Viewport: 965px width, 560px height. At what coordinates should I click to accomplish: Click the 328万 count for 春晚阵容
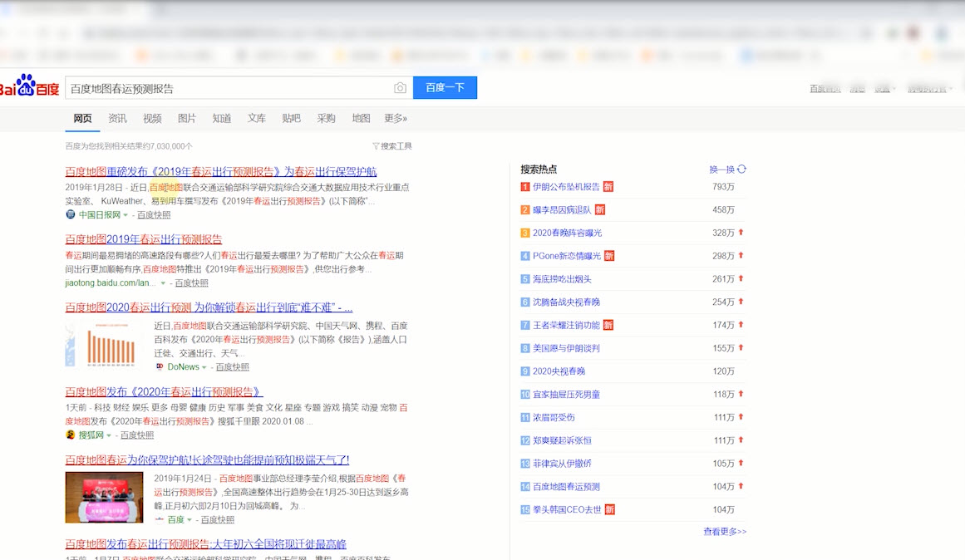(724, 233)
